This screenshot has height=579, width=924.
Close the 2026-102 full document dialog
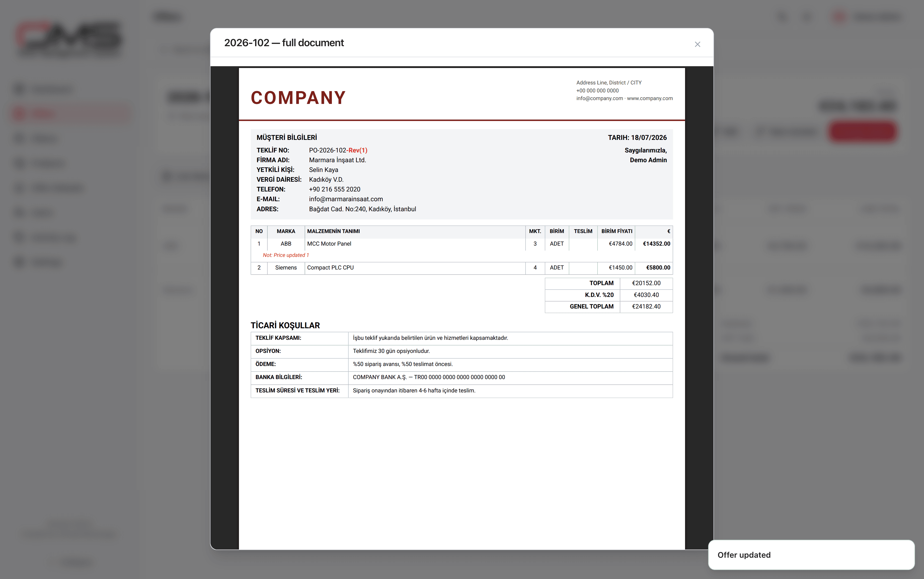click(x=697, y=44)
